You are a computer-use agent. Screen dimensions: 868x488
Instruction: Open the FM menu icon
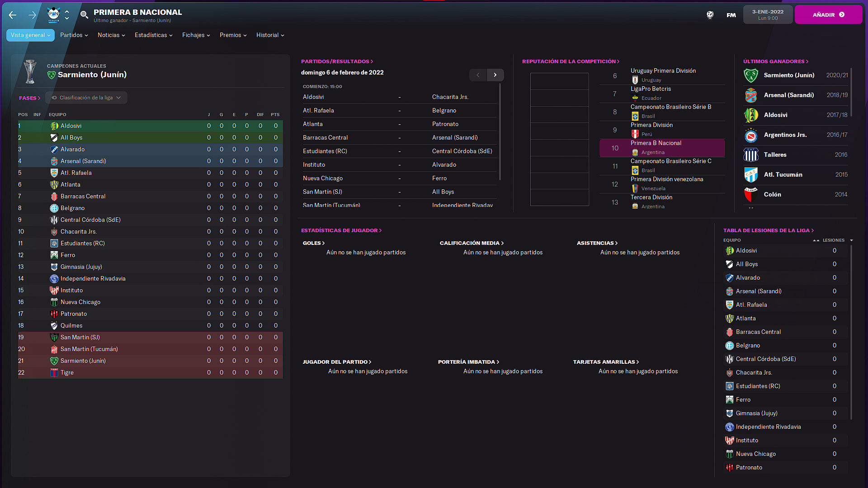731,15
